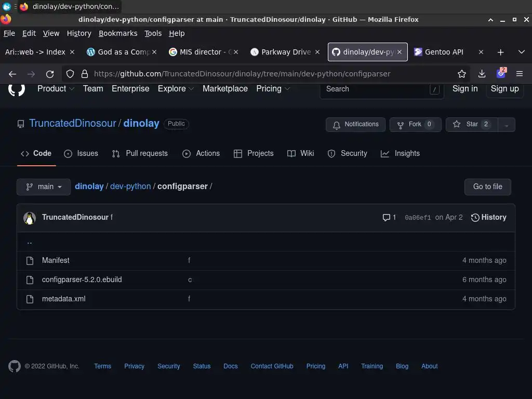Open the File menu

click(9, 33)
